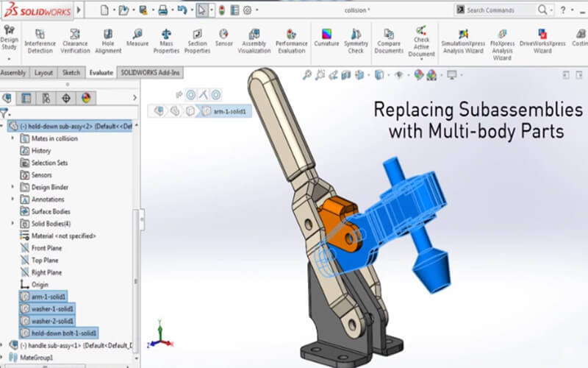588x368 pixels.
Task: Click the Rebuild traffic light icon
Action: pyautogui.click(x=222, y=10)
